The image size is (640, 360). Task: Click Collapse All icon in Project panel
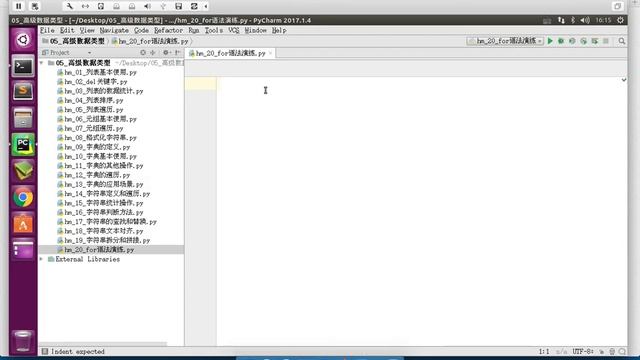(153, 53)
